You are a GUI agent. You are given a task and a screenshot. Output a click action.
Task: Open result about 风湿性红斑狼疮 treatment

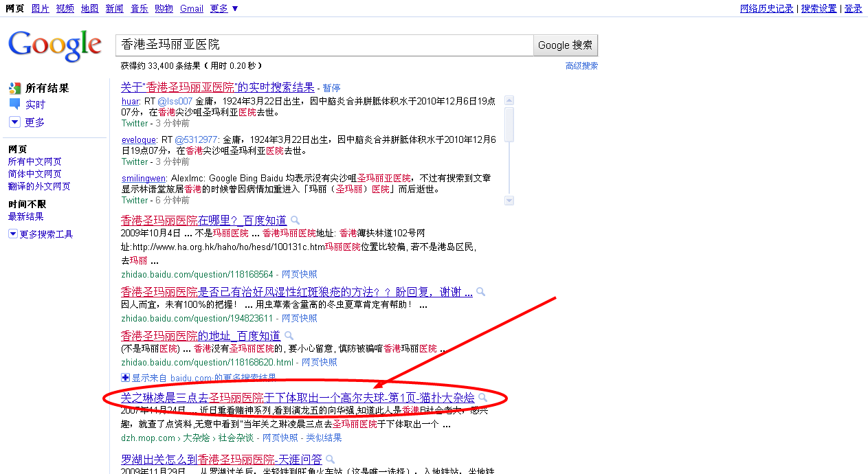[297, 292]
